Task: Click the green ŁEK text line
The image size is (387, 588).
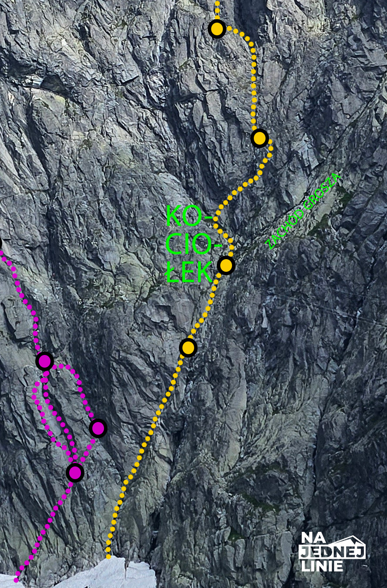Action: (189, 272)
